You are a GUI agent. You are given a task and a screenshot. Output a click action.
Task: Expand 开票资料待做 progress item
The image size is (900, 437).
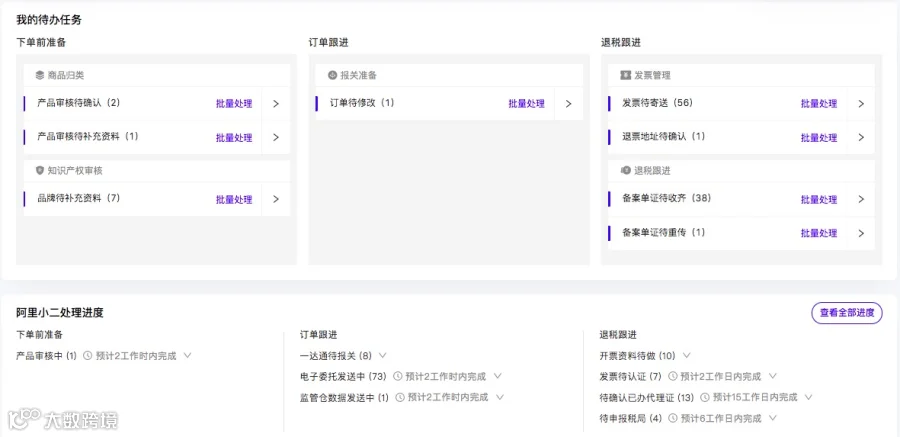(x=686, y=355)
